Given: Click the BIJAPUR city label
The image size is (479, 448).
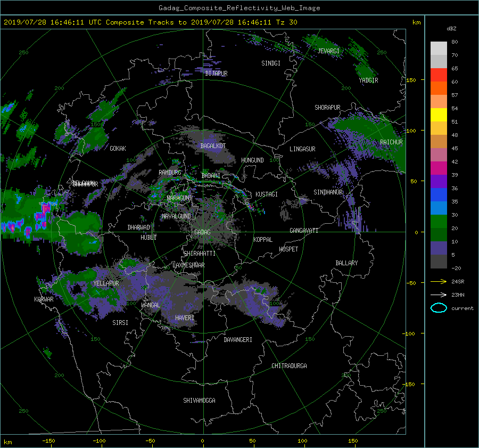Looking at the screenshot, I should click(x=216, y=74).
